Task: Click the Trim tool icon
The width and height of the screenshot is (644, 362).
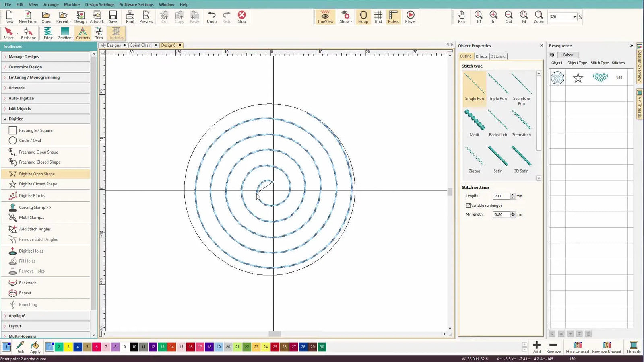Action: pos(99,33)
